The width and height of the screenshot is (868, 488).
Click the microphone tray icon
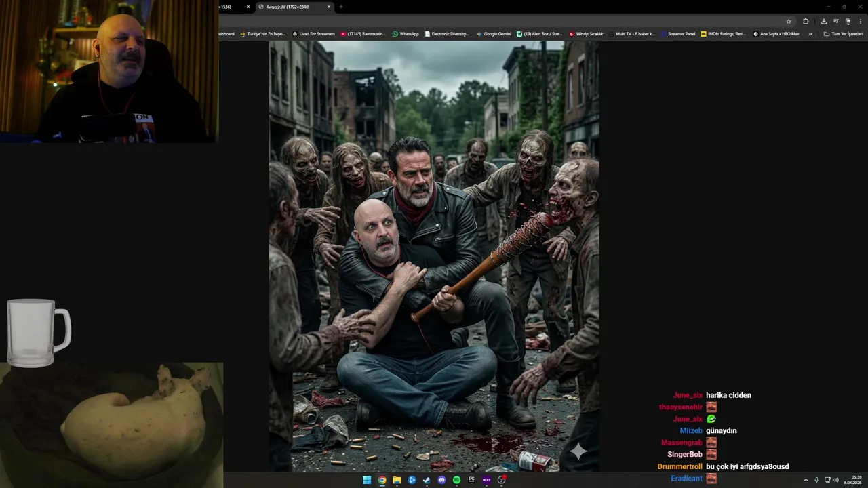[x=816, y=480]
